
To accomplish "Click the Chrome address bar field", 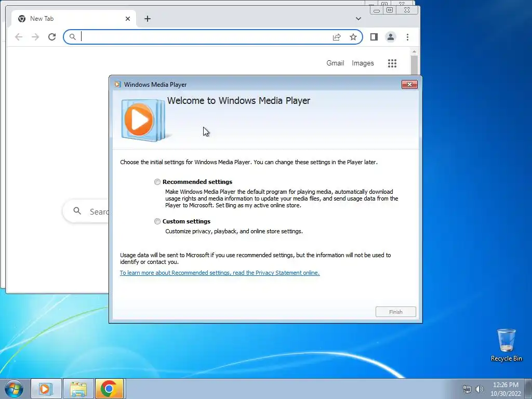I will [x=212, y=37].
